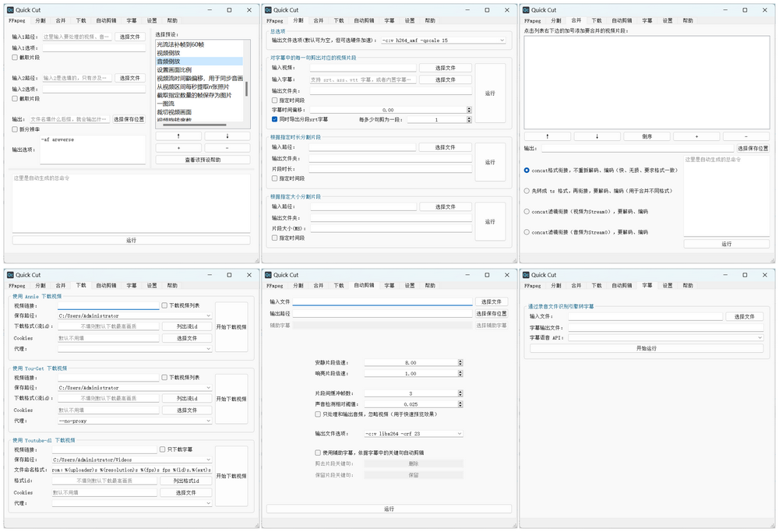Increase 安静片段倍速 value with up stepper arrow
Screen dimensions: 779x532
(x=460, y=361)
